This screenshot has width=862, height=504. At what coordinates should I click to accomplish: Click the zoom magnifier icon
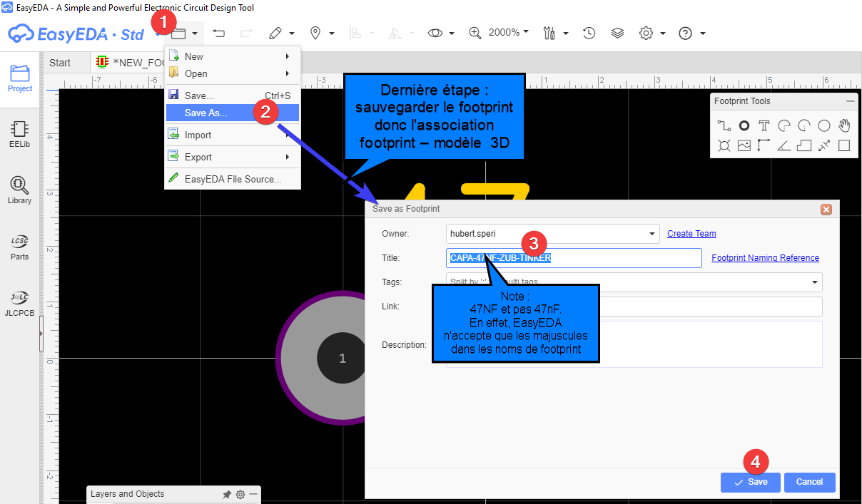pos(475,33)
